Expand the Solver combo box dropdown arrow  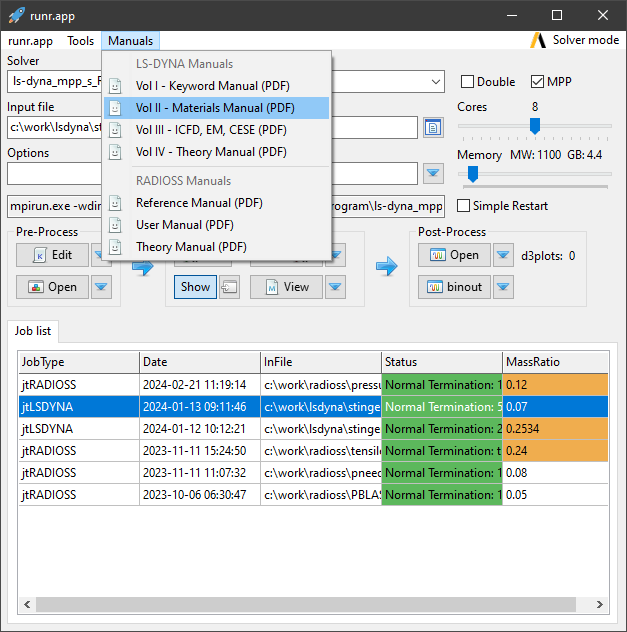[x=436, y=82]
